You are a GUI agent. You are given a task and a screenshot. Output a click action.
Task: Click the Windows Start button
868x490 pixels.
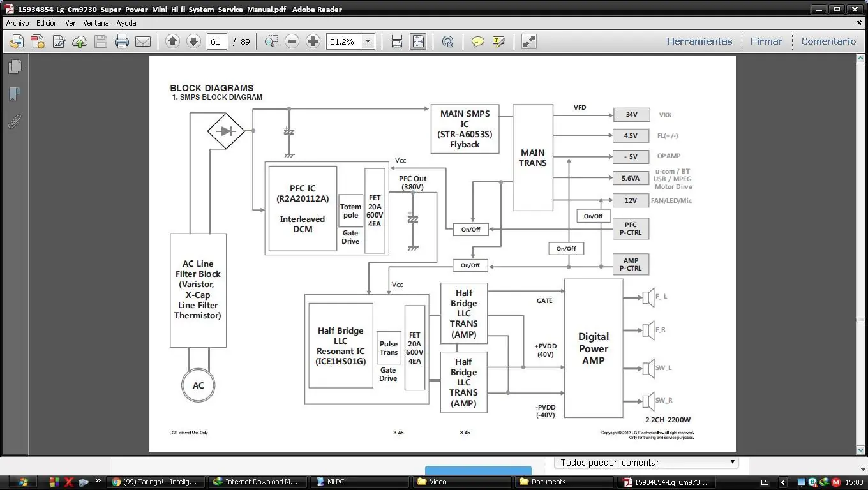(23, 482)
